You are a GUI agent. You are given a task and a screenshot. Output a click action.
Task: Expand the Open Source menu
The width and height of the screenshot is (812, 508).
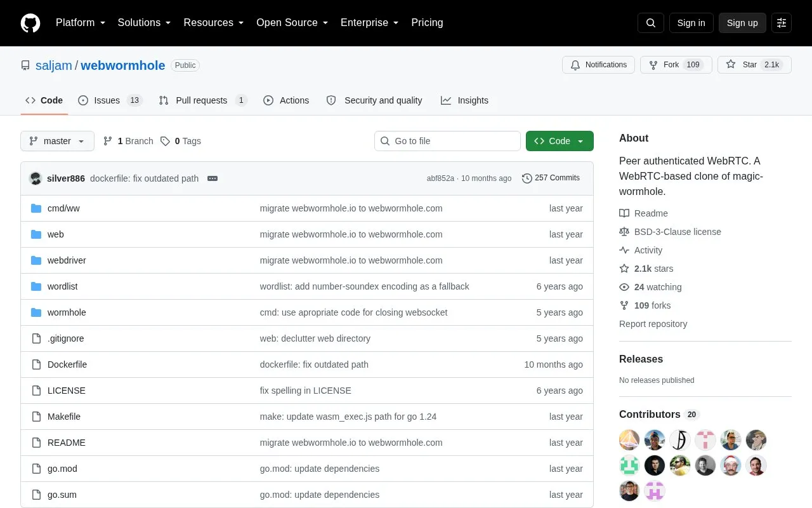click(292, 23)
